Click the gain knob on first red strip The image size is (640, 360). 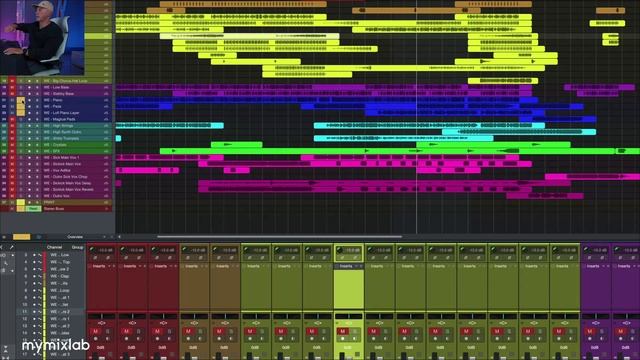92,250
